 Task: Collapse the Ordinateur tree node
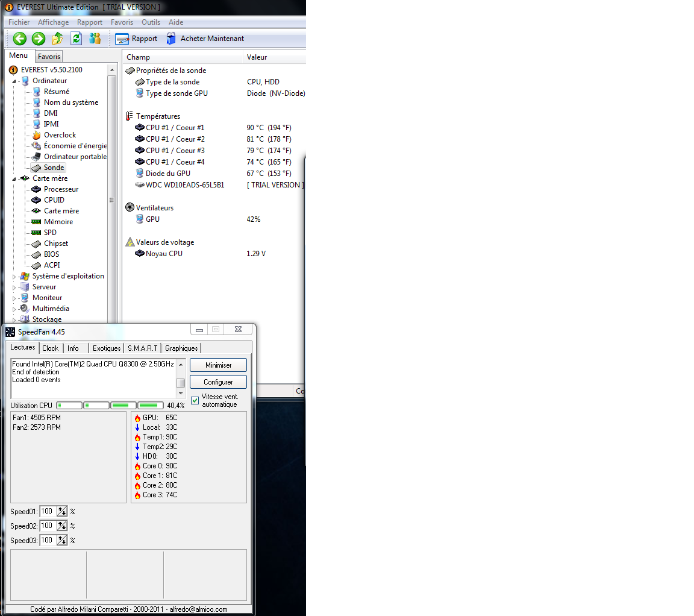[x=14, y=81]
